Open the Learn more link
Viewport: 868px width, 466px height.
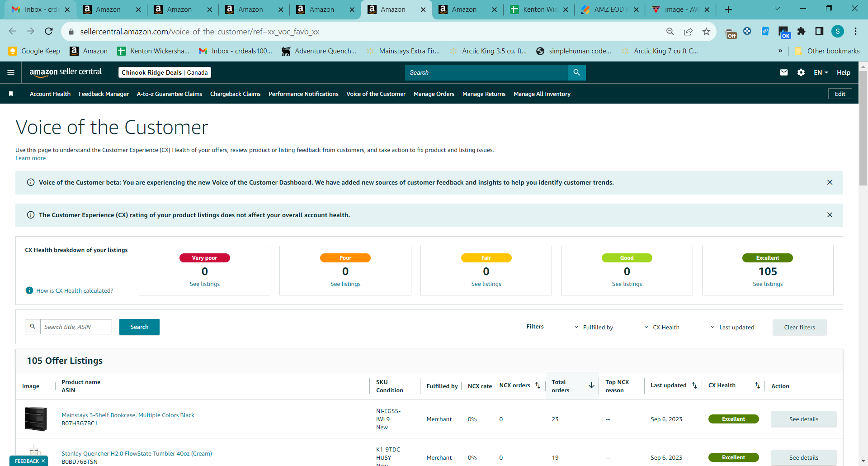pos(30,158)
